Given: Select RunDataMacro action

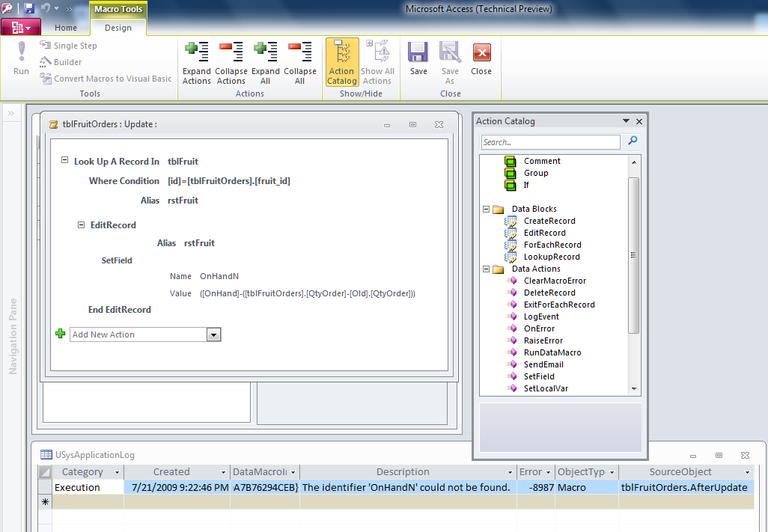Looking at the screenshot, I should pos(552,352).
